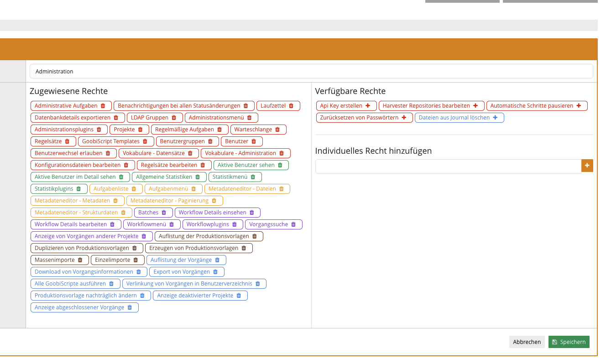The height and width of the screenshot is (364, 606).
Task: Add Zurücksetzen von Passwörtern with plus icon
Action: [404, 118]
